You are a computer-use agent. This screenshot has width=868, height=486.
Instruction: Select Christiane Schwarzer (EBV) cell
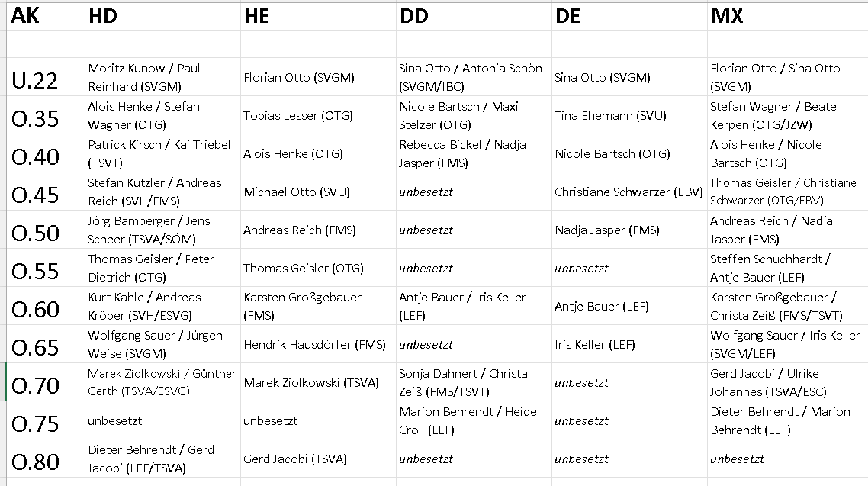[x=628, y=192]
